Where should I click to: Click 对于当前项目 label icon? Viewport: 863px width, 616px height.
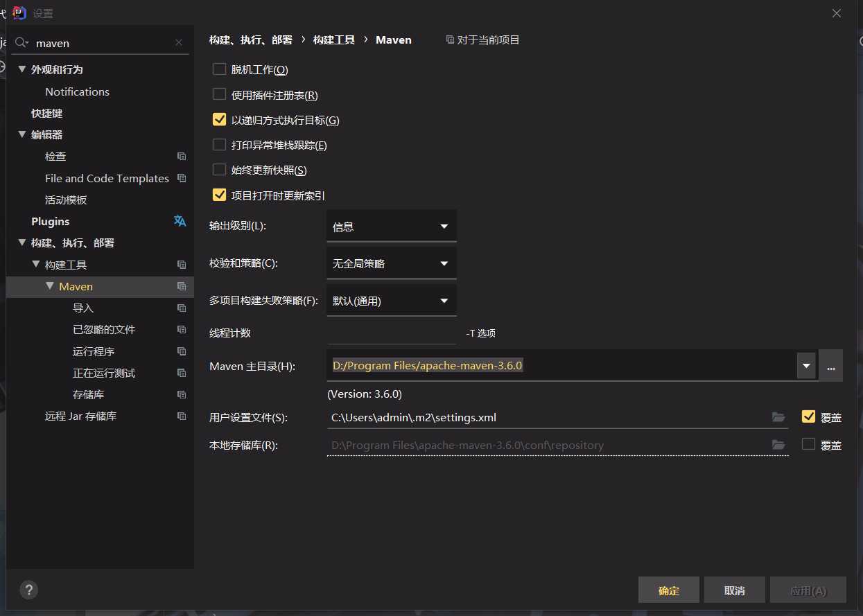451,40
